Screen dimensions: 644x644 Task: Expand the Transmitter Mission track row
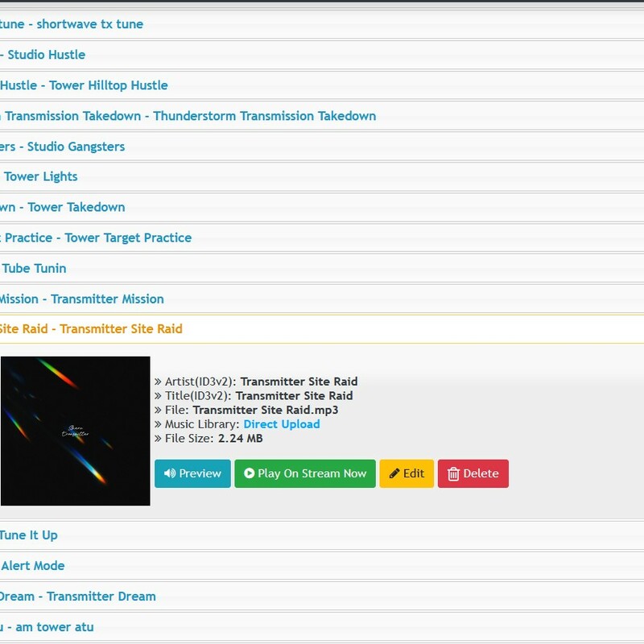coord(322,299)
